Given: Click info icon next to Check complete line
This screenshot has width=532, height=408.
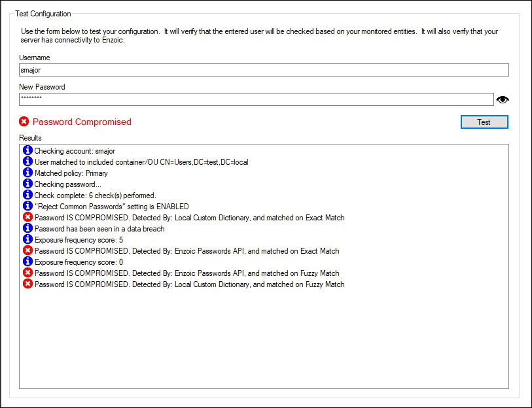Looking at the screenshot, I should tap(27, 195).
